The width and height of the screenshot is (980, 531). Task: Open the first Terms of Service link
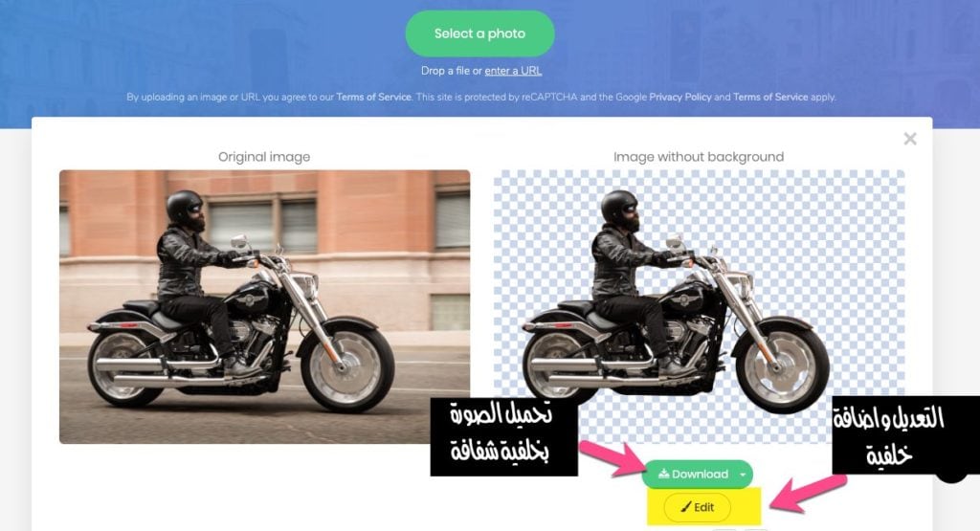(374, 97)
